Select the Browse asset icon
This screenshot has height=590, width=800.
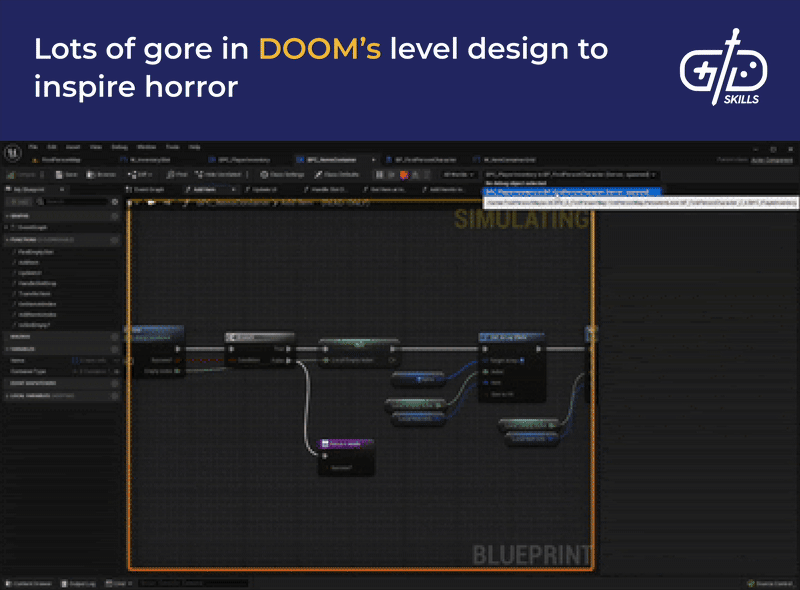click(x=93, y=172)
